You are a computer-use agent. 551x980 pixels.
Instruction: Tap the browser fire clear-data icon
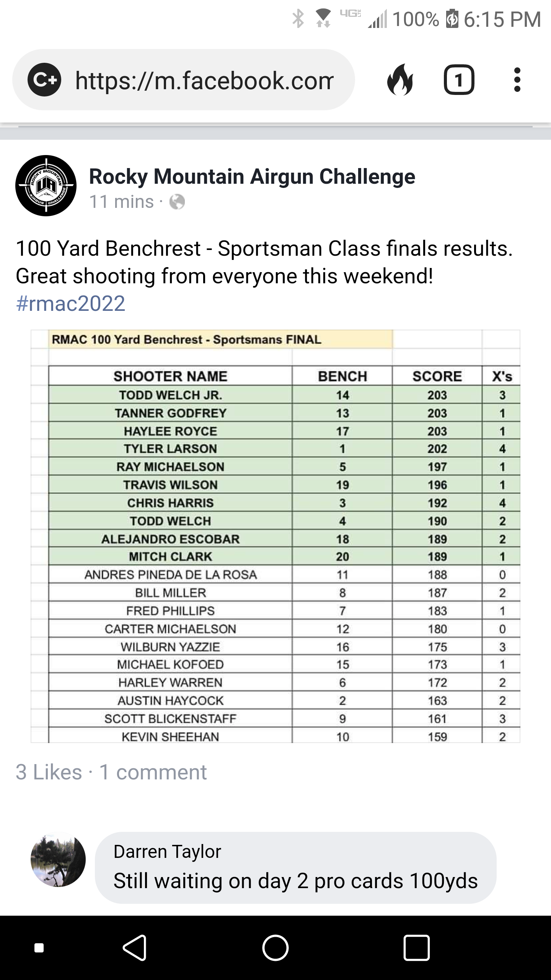click(400, 80)
